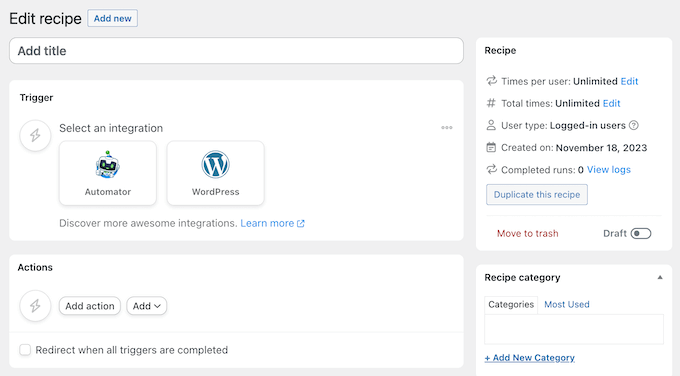Click the User type person icon
Screen dimensions: 680x376
tap(491, 125)
